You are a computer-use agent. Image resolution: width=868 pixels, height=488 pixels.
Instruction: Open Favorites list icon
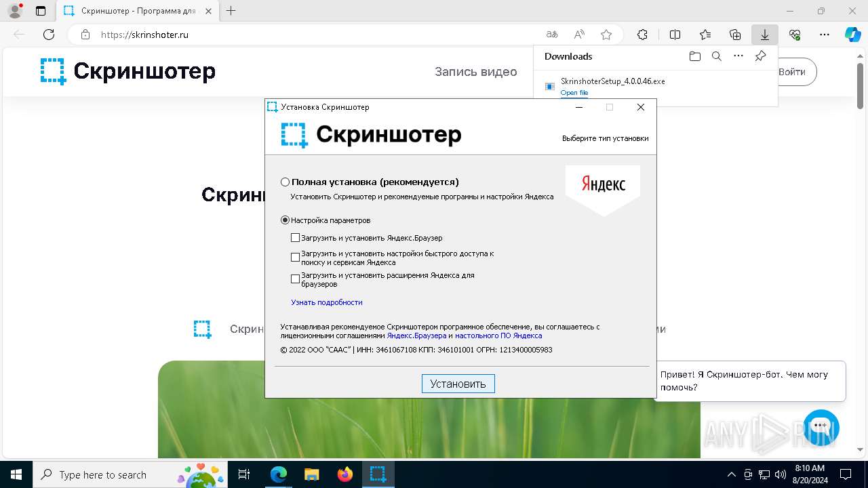(x=705, y=35)
